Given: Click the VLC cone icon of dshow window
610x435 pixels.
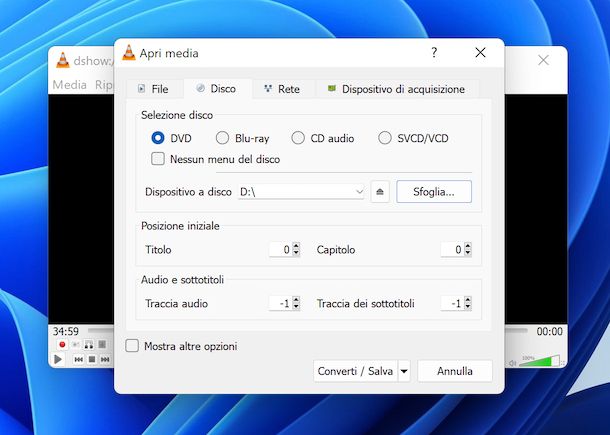Looking at the screenshot, I should 63,60.
